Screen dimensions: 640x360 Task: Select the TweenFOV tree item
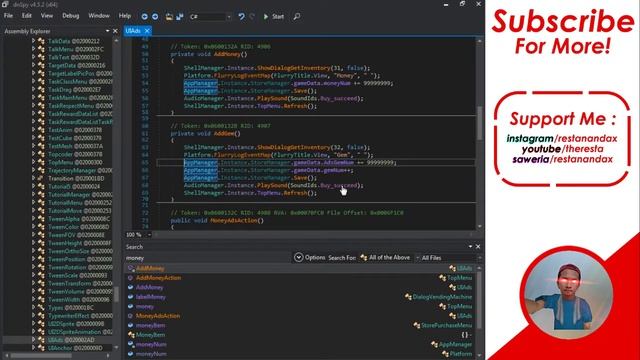[76, 235]
